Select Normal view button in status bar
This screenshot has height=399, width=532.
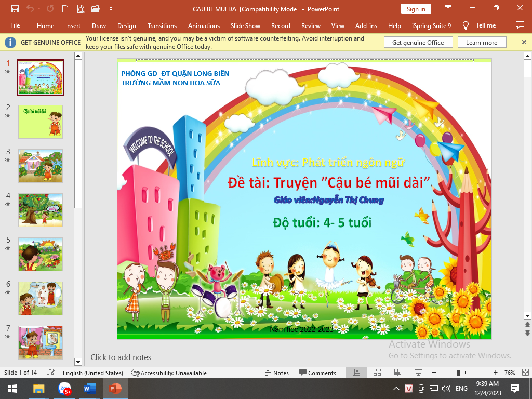coord(356,373)
